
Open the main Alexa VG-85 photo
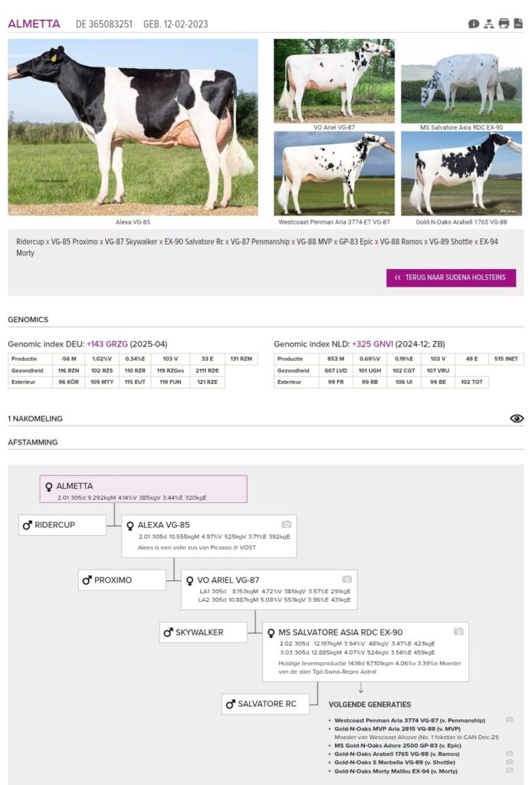(x=133, y=127)
